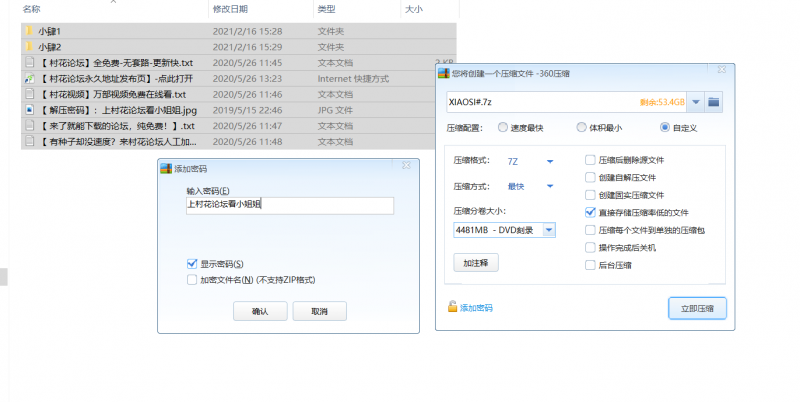Click the 类型 column header
800x402 pixels.
click(x=326, y=9)
